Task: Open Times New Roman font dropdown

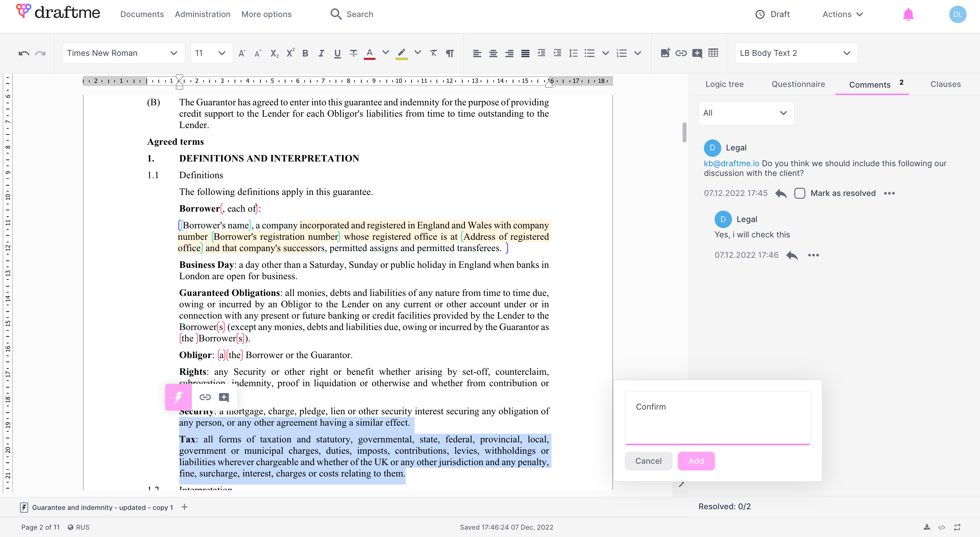Action: (x=122, y=53)
